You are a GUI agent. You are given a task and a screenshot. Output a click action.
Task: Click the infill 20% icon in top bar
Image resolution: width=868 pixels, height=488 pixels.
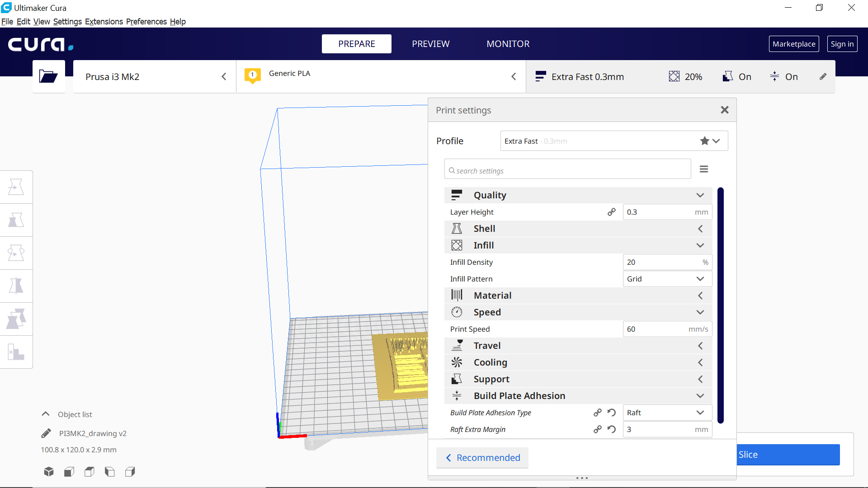coord(674,77)
